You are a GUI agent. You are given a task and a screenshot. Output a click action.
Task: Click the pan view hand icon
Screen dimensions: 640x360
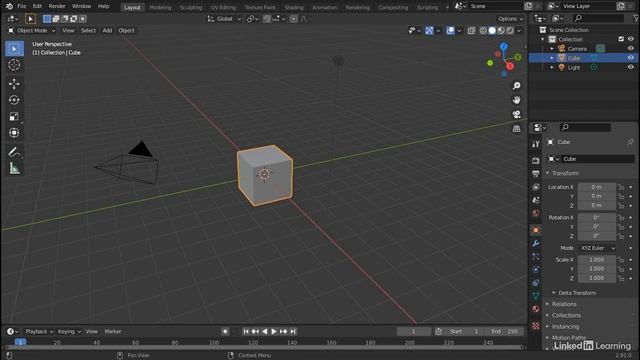pos(516,100)
